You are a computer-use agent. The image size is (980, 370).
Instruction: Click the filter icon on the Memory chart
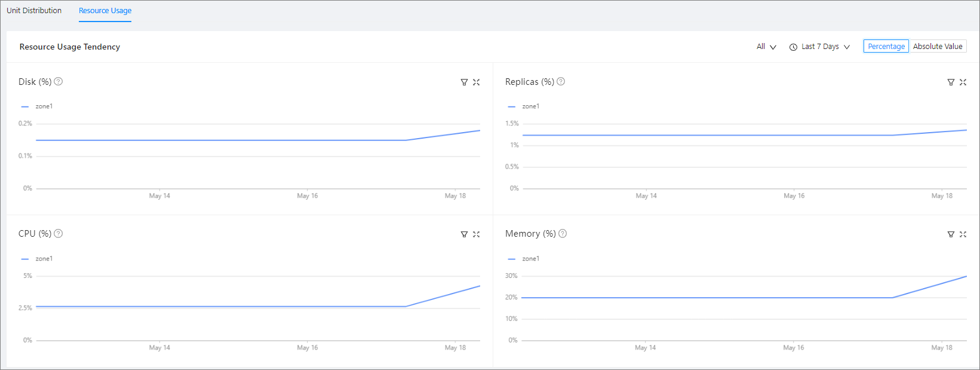(951, 234)
